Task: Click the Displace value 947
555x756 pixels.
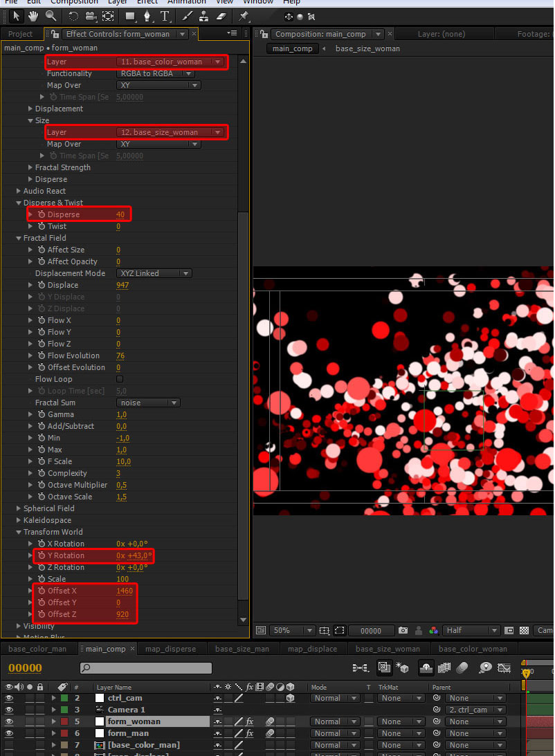Action: 122,285
